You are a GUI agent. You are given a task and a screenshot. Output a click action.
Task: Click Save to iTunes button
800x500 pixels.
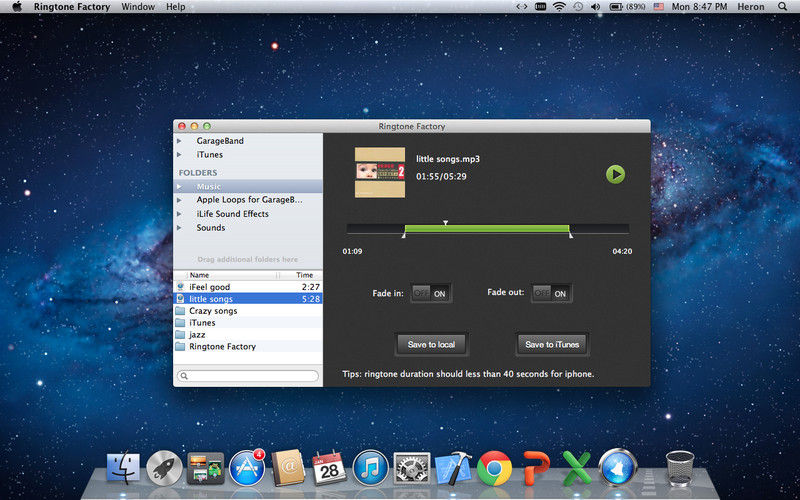click(x=552, y=344)
